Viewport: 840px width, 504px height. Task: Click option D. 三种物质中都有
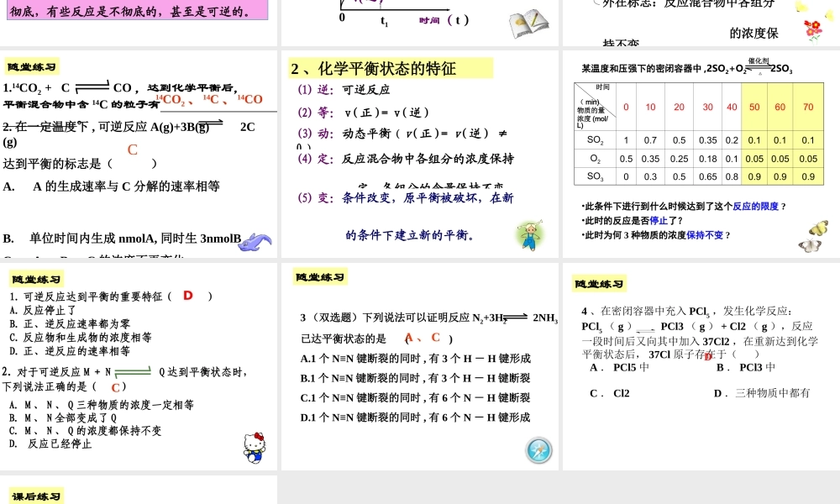click(x=762, y=393)
